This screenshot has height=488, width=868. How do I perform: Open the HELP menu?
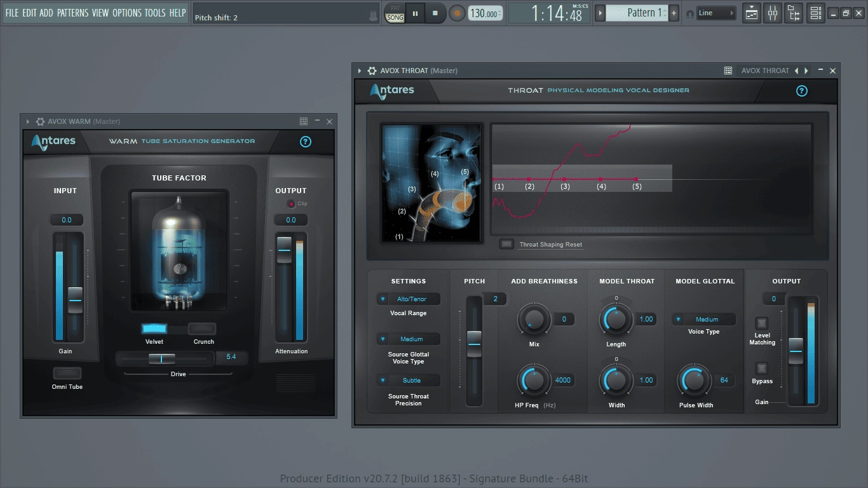coord(177,13)
